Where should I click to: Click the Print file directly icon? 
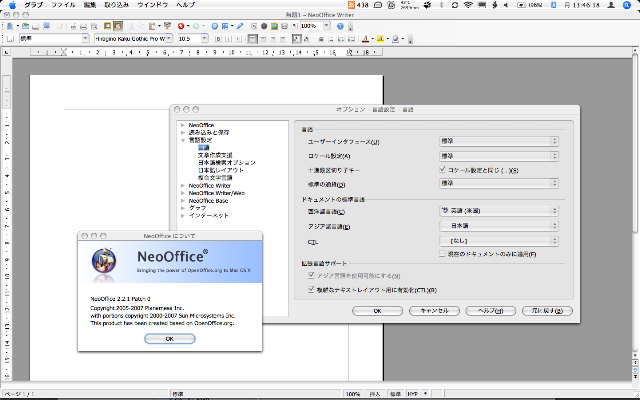tap(84, 26)
